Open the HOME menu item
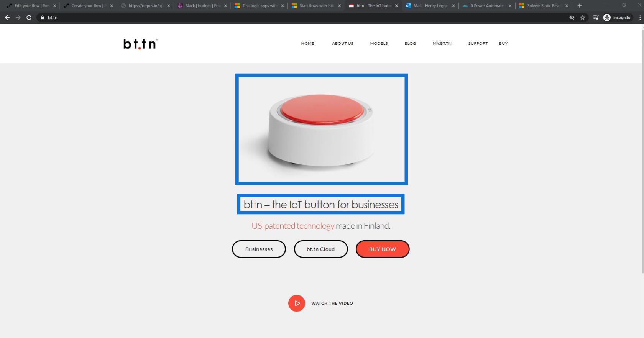644x338 pixels. click(307, 44)
